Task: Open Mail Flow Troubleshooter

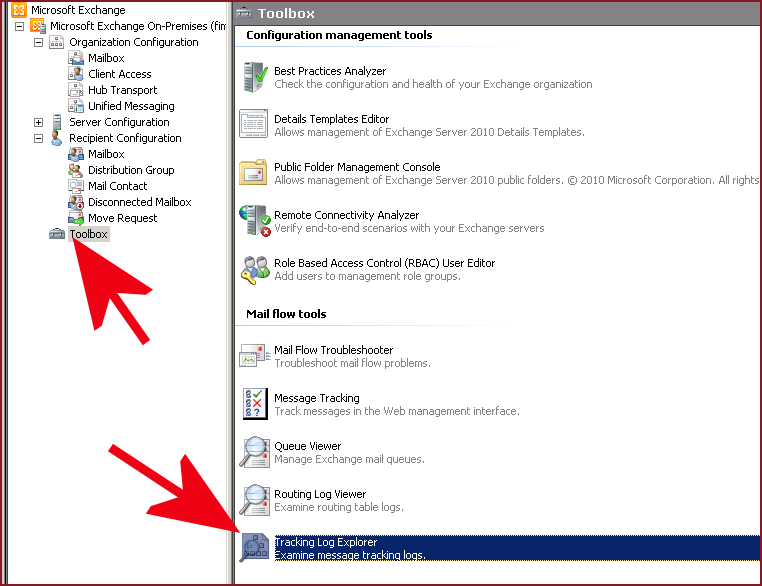Action: click(x=333, y=350)
